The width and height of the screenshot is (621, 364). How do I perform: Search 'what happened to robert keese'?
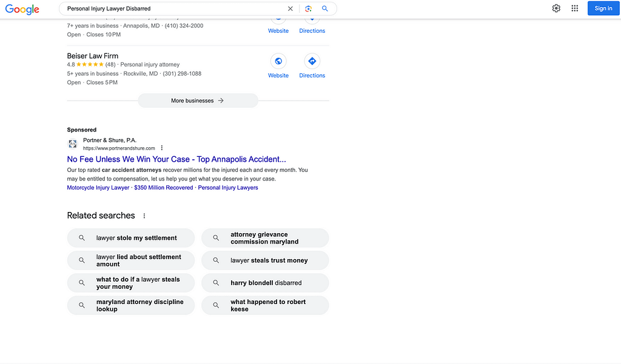[265, 305]
